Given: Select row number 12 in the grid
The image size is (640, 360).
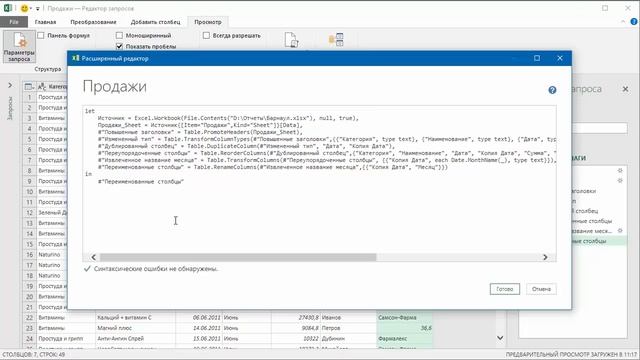Looking at the screenshot, I should (29, 213).
